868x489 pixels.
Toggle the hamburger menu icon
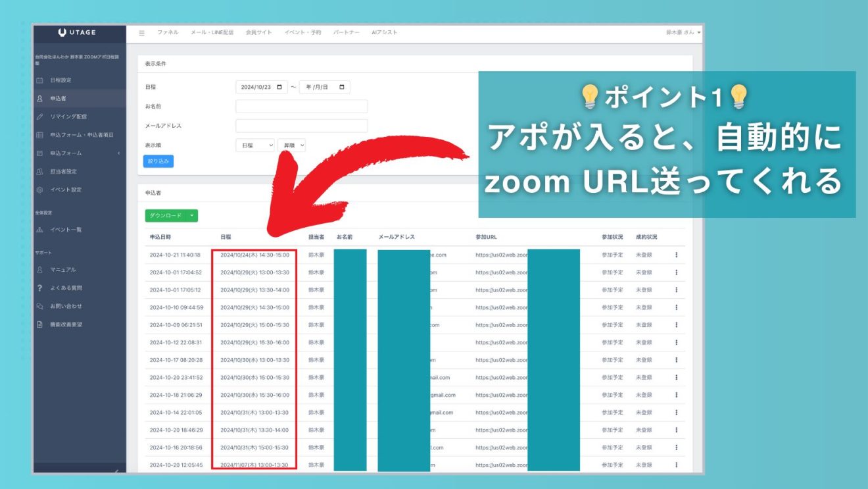(x=142, y=32)
